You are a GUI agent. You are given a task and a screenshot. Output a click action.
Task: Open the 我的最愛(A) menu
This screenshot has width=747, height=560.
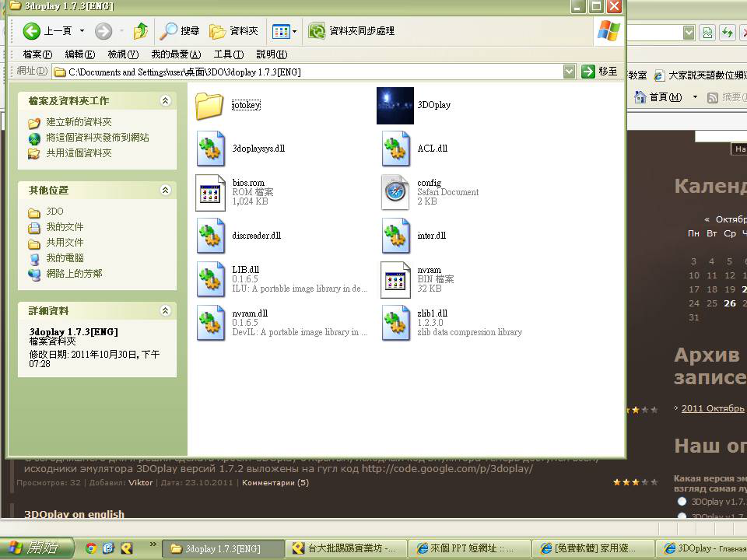click(177, 54)
